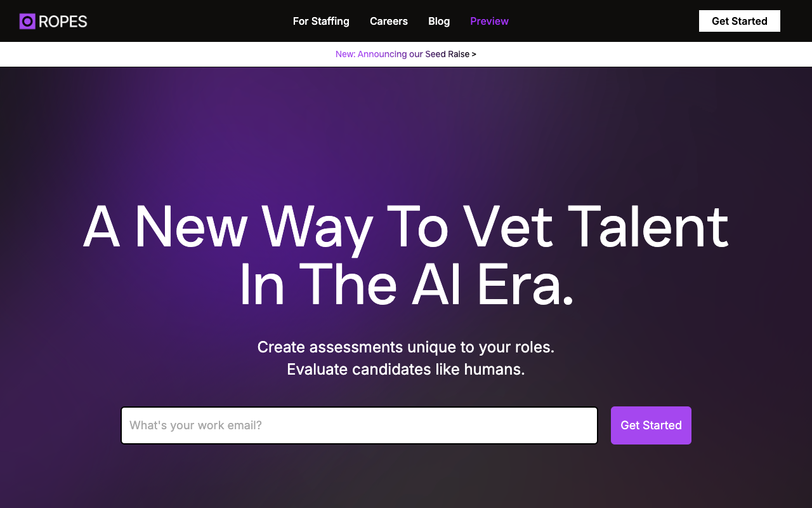Screen dimensions: 812x508
Task: Click the purple "New:" label in banner
Action: (x=345, y=54)
